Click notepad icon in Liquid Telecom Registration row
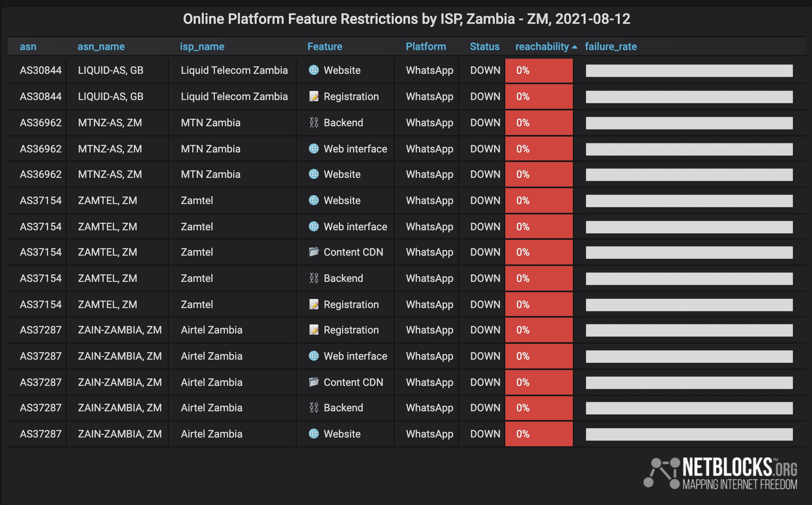Viewport: 812px width, 505px height. [314, 96]
